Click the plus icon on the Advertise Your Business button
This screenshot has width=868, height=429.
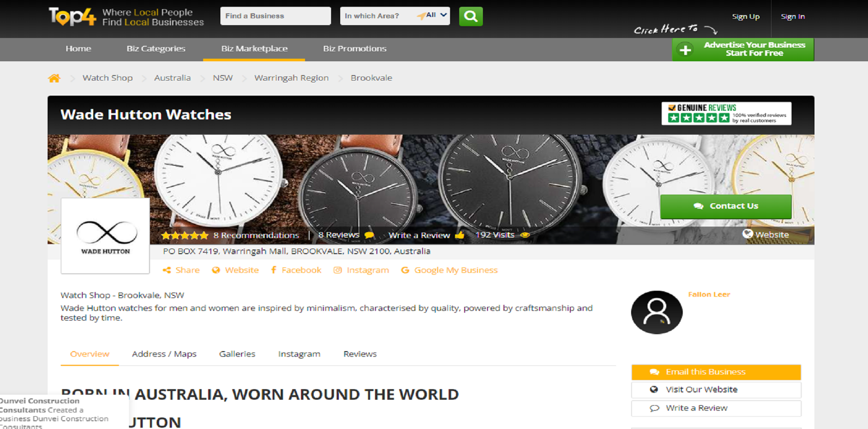point(685,49)
